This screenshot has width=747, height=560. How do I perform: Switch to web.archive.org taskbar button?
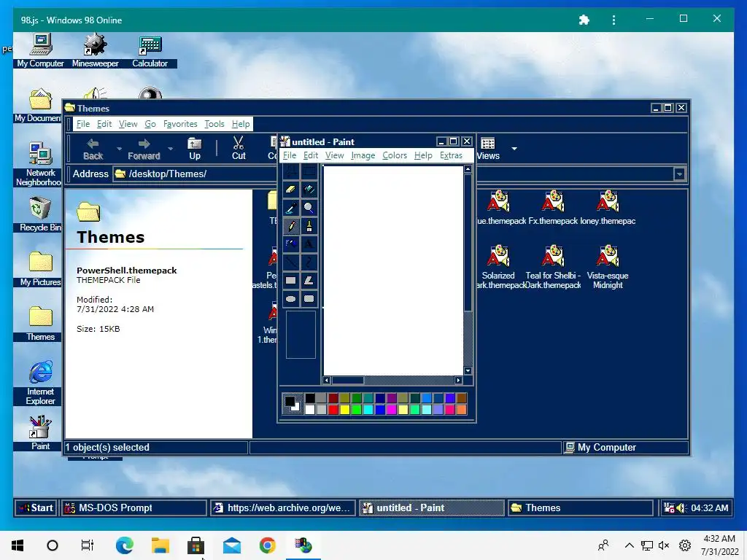pos(283,507)
